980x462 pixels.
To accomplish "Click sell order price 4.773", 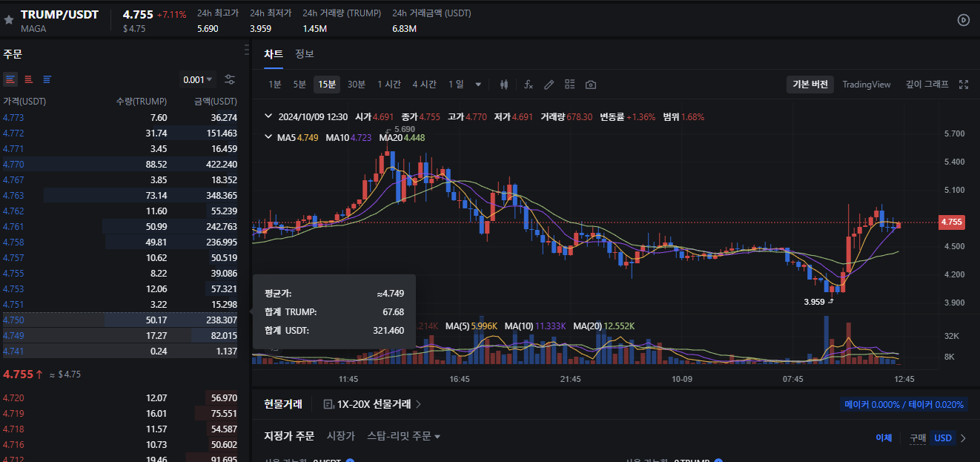I will (13, 117).
